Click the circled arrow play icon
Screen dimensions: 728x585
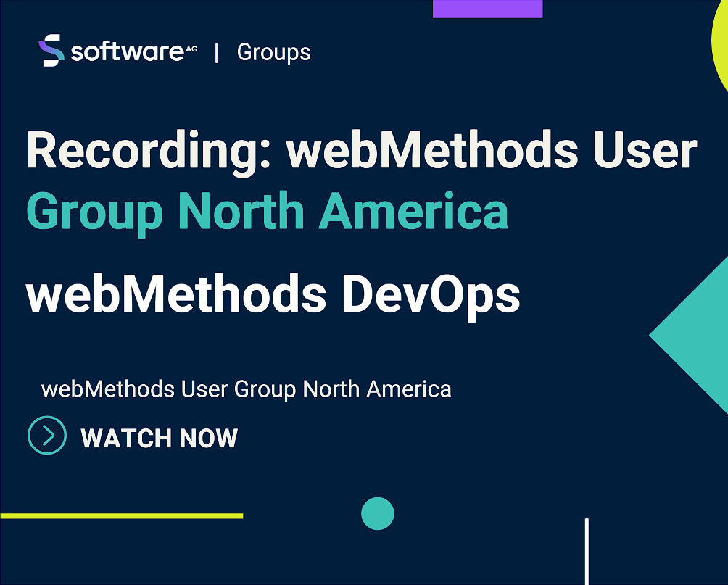point(47,435)
